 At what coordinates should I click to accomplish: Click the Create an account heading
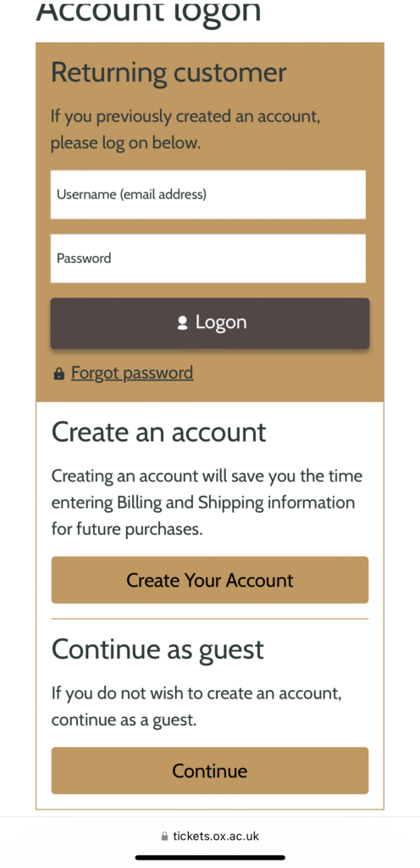point(159,432)
